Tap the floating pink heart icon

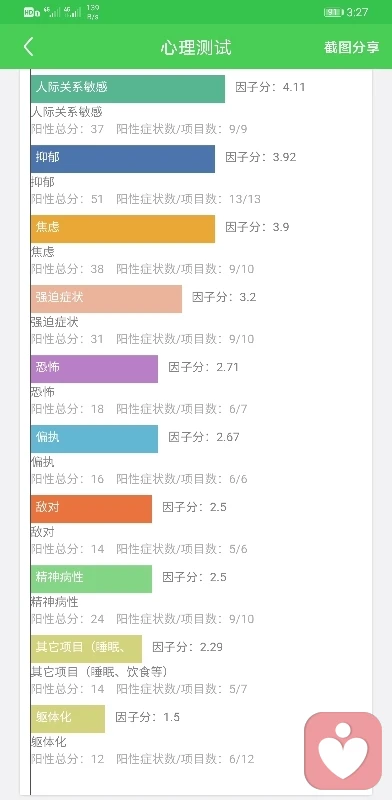pyautogui.click(x=343, y=751)
